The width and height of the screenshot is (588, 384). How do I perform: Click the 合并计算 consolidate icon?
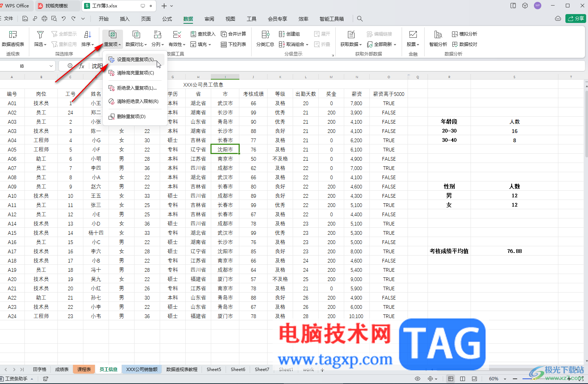point(224,34)
